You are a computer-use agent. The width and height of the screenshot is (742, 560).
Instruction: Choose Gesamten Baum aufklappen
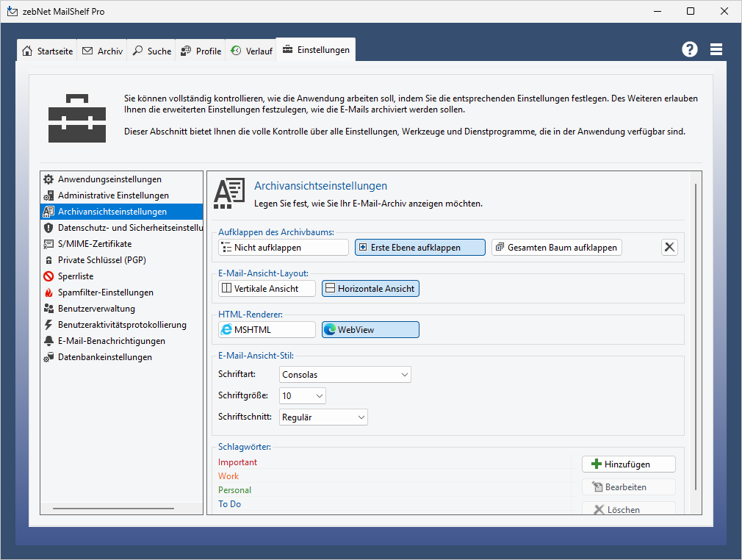coord(556,248)
